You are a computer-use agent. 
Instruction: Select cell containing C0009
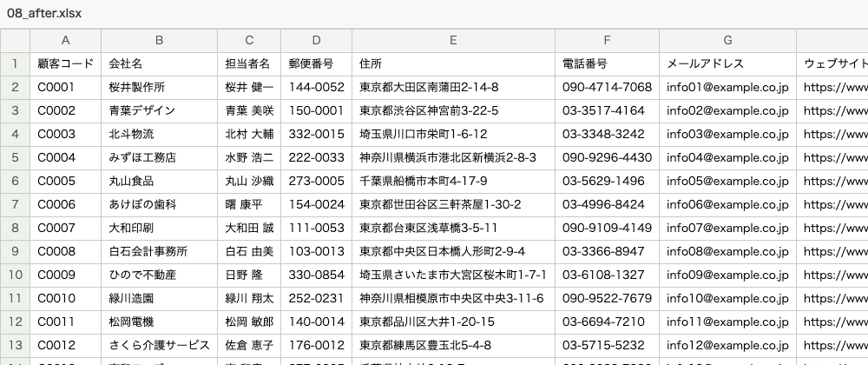point(65,275)
